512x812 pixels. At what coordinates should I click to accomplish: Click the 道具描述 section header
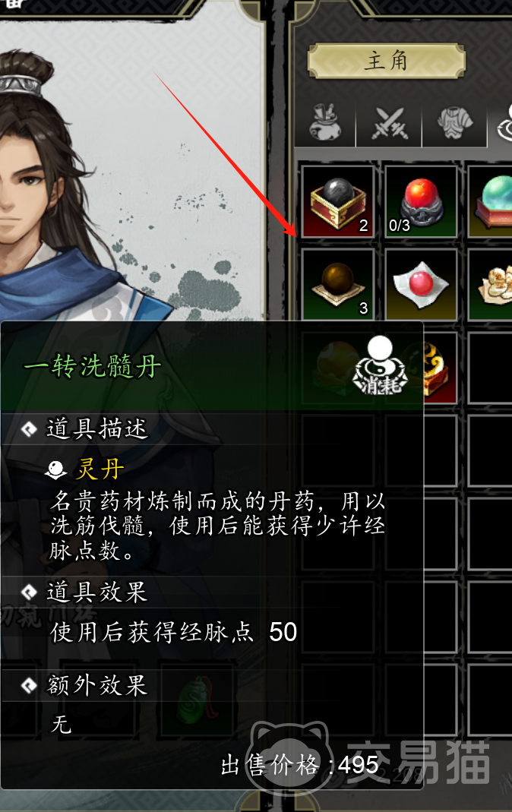pyautogui.click(x=97, y=429)
